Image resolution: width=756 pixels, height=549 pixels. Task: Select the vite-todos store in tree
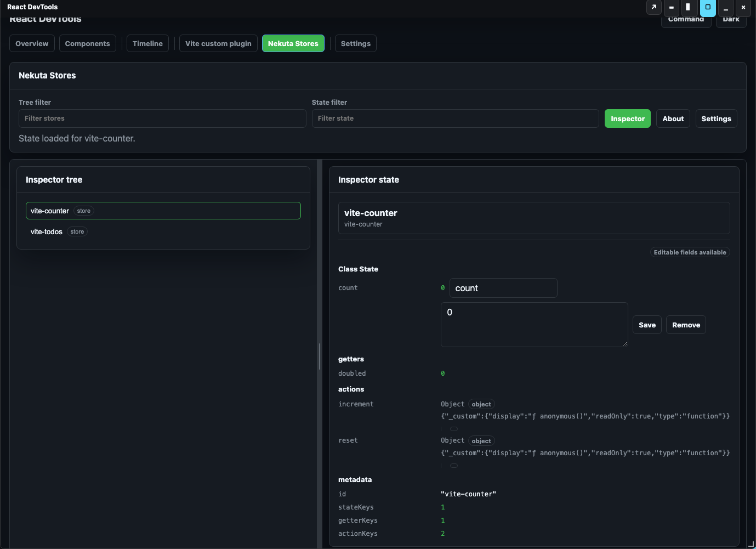163,231
